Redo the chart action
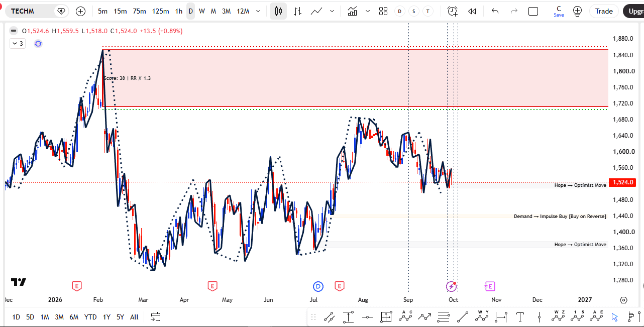644x327 pixels. point(514,11)
